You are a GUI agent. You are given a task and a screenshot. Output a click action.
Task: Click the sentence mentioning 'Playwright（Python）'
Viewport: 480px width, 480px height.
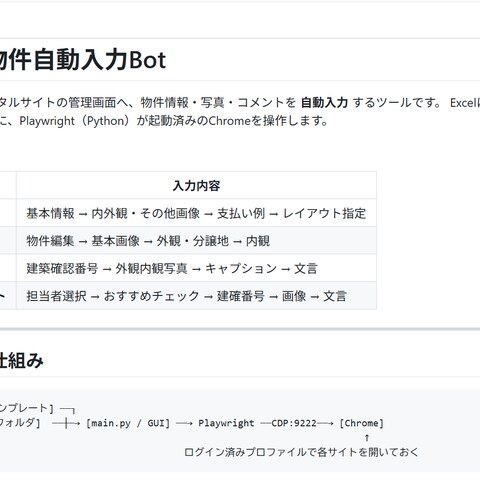164,121
